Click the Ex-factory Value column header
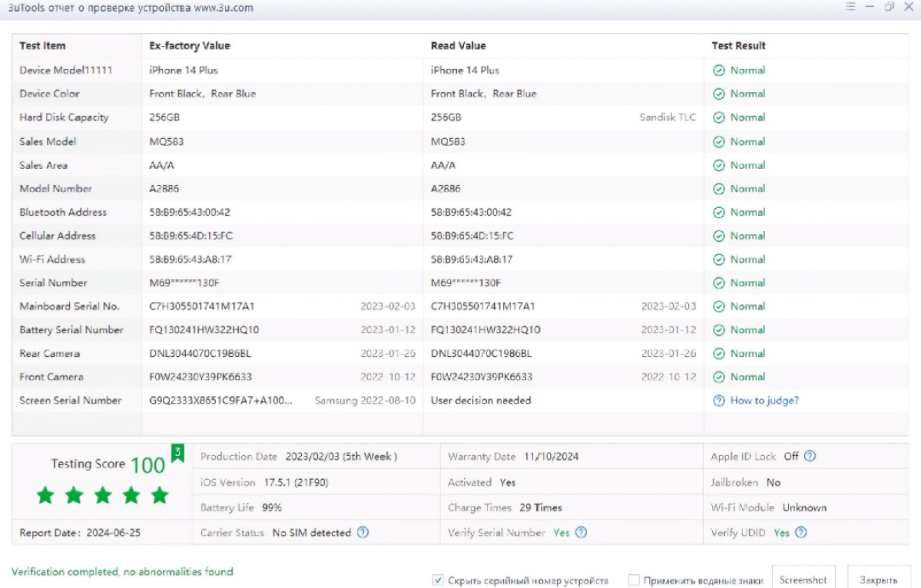Screen dimensions: 921x588 (x=190, y=45)
